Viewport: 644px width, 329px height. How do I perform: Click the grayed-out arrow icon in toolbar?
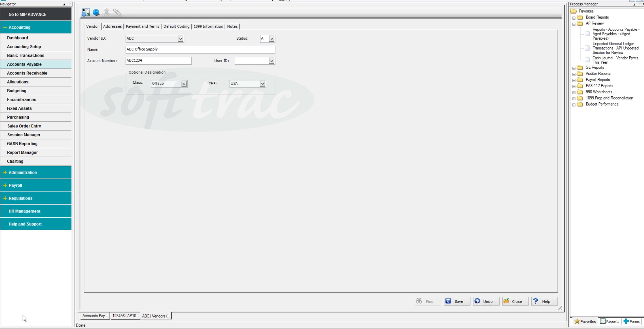[107, 12]
